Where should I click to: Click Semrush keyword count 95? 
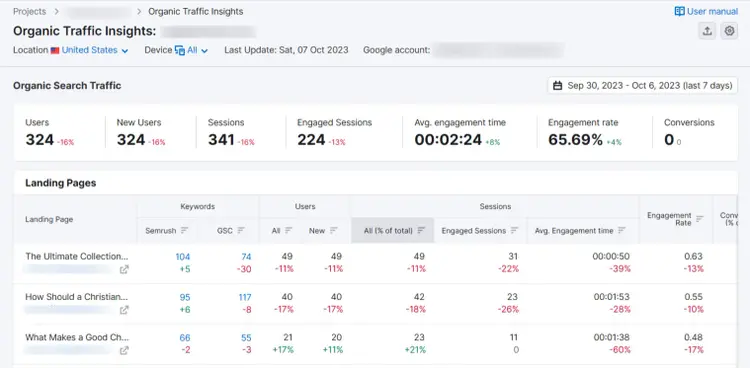click(185, 297)
